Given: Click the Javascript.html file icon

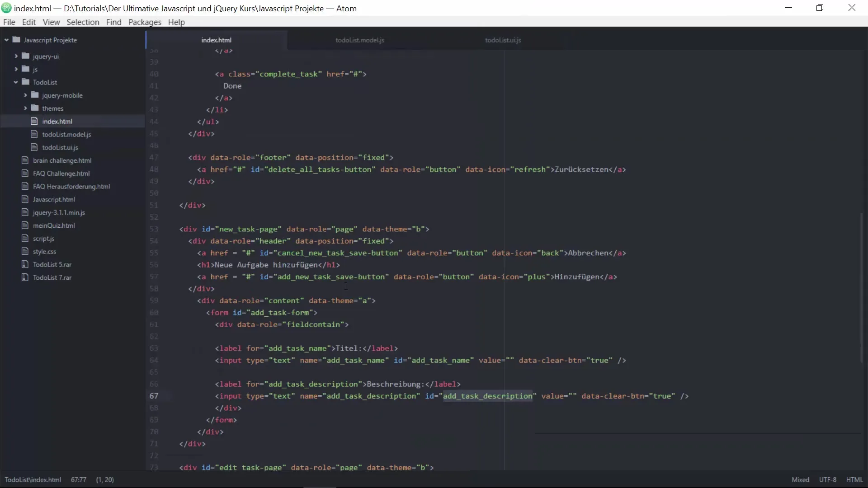Looking at the screenshot, I should [25, 199].
